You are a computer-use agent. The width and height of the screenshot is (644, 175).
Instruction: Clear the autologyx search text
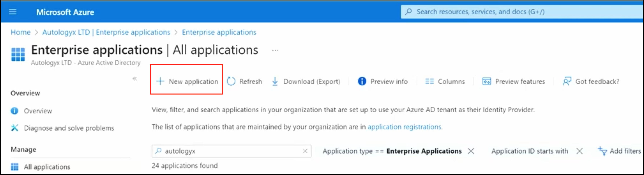(305, 151)
